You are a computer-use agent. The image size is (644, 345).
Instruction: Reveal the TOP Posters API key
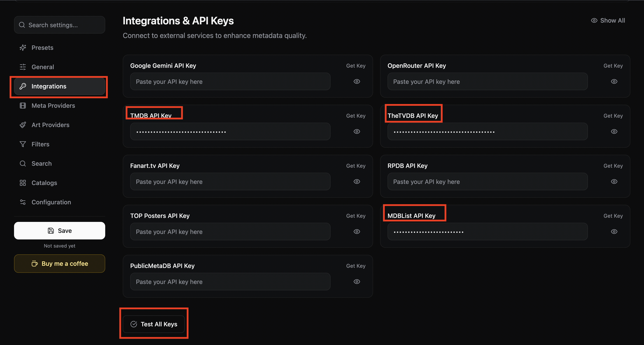357,232
